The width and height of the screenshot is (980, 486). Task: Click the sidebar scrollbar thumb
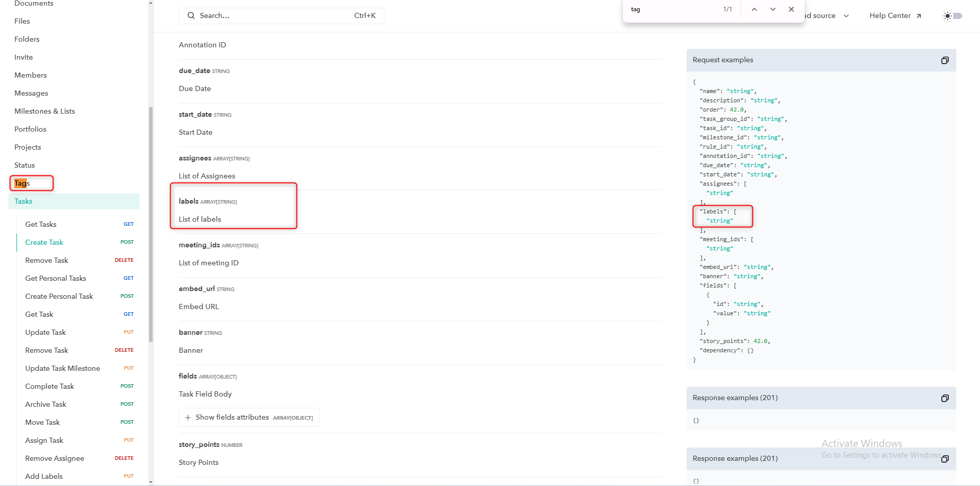coord(151,224)
